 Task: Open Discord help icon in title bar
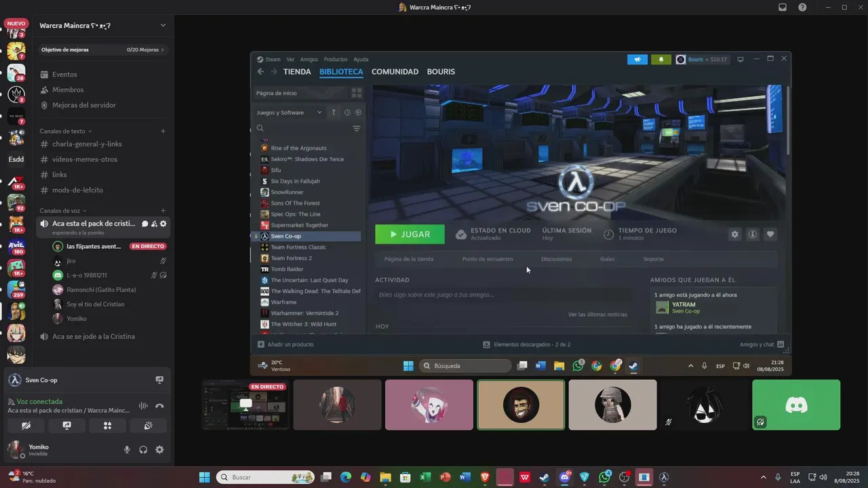click(x=802, y=7)
